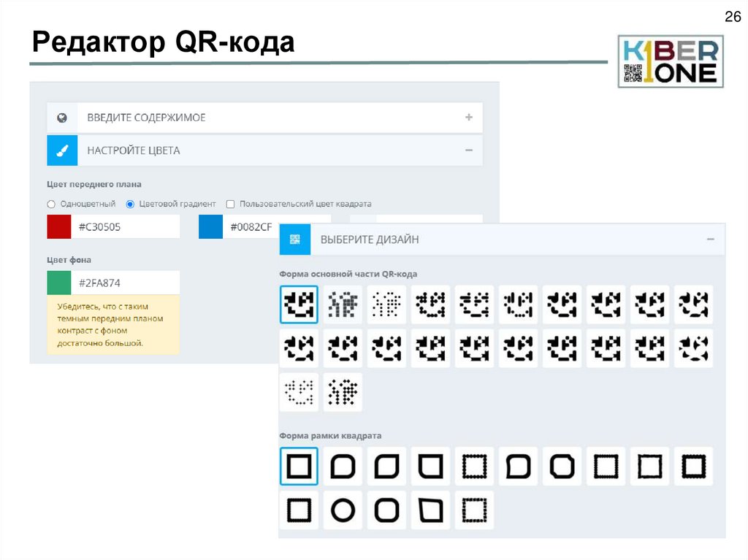Click the #0082CF hex input field
Screen dimensions: 748x560
[251, 226]
